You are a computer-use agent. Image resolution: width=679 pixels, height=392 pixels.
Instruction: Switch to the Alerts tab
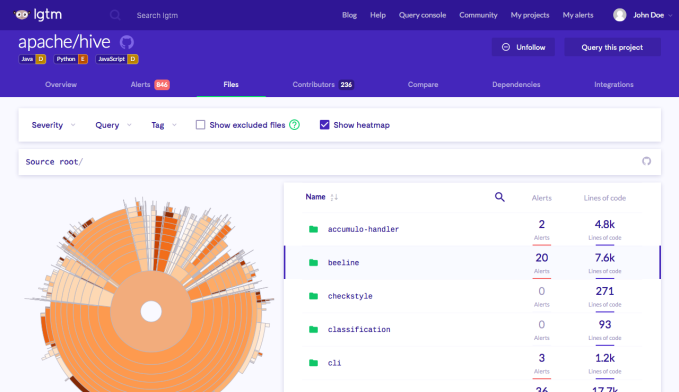click(x=150, y=84)
